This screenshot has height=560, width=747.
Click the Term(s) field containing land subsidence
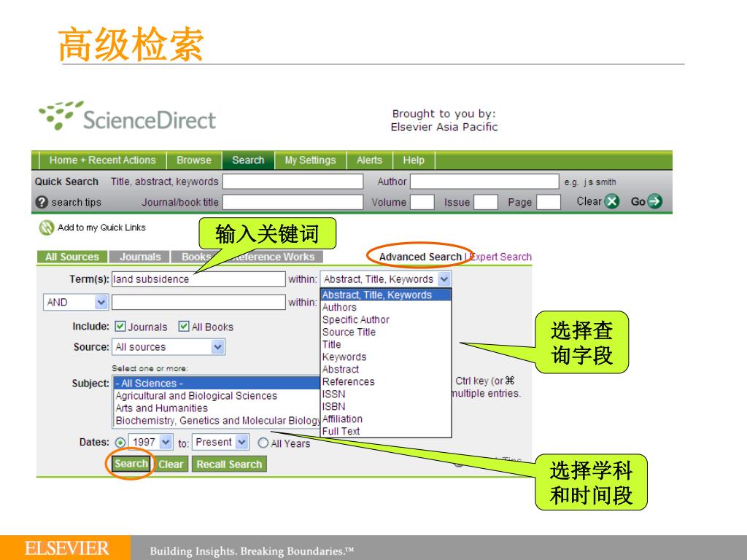coord(198,279)
